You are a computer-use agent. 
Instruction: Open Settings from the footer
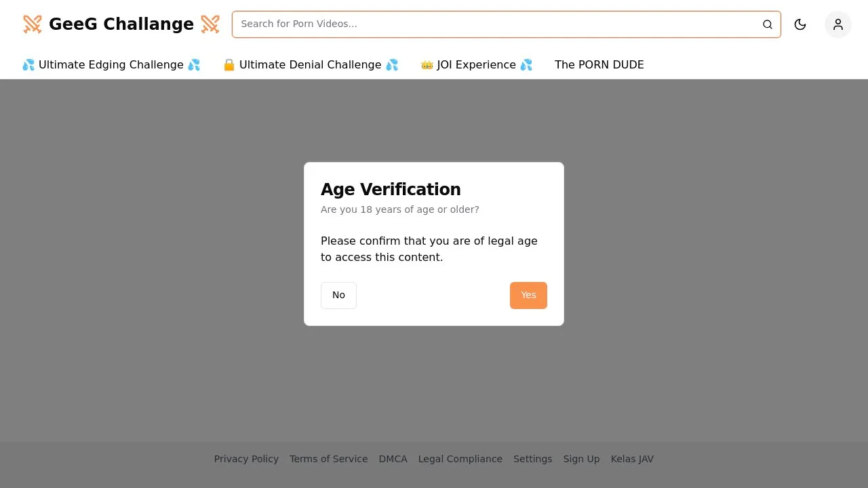[x=532, y=459]
